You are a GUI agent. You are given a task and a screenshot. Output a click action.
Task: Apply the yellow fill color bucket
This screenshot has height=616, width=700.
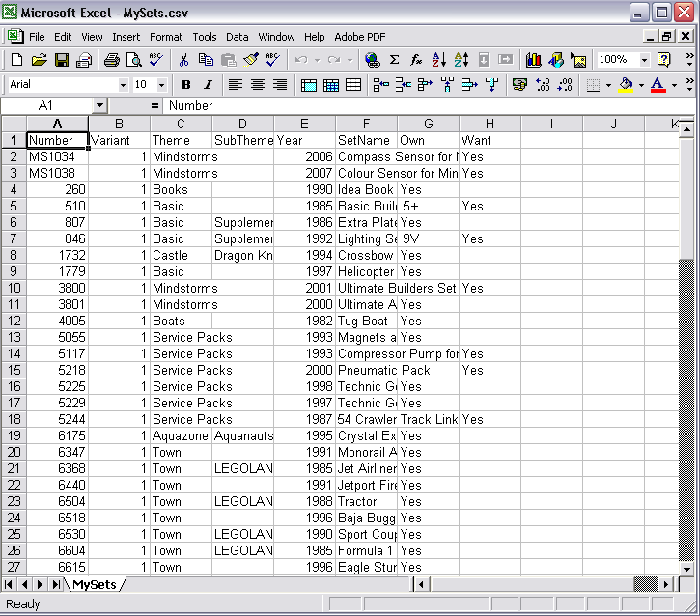[626, 84]
